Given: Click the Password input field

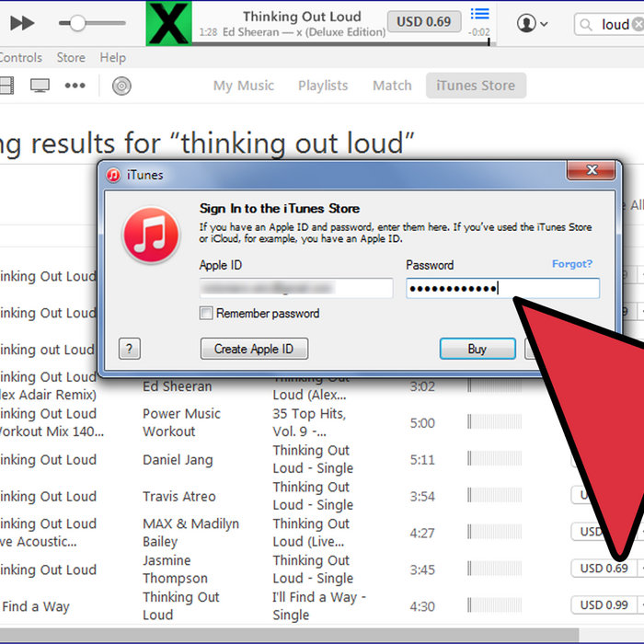Looking at the screenshot, I should pyautogui.click(x=502, y=288).
